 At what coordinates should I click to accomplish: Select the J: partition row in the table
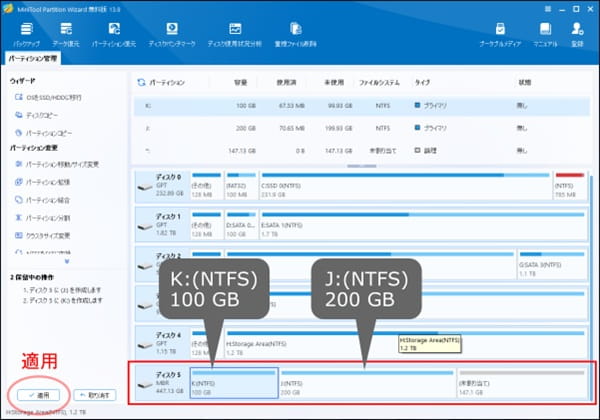(x=362, y=128)
